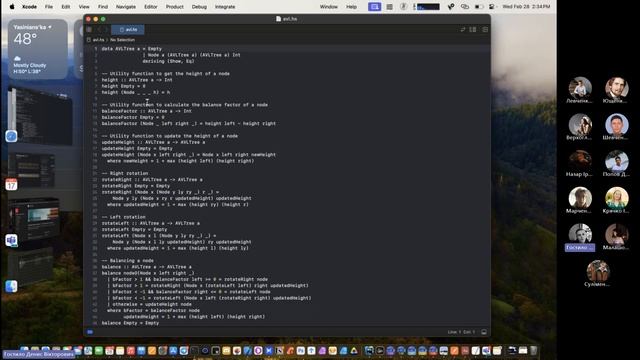Click the Calendar icon showing 17
The width and height of the screenshot is (640, 360).
(x=11, y=184)
